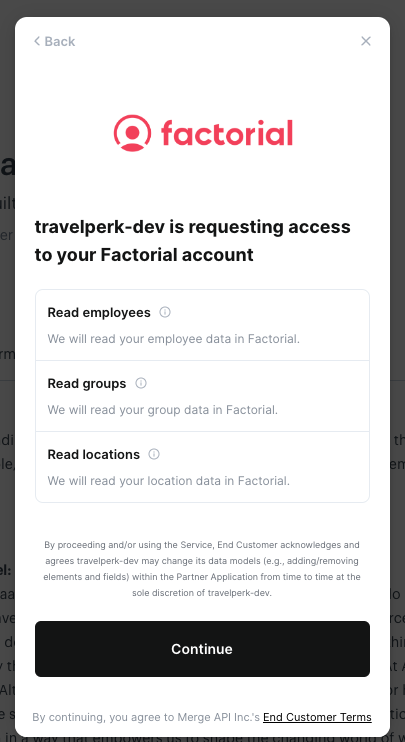
Task: Open info icon next to Read locations
Action: click(154, 454)
